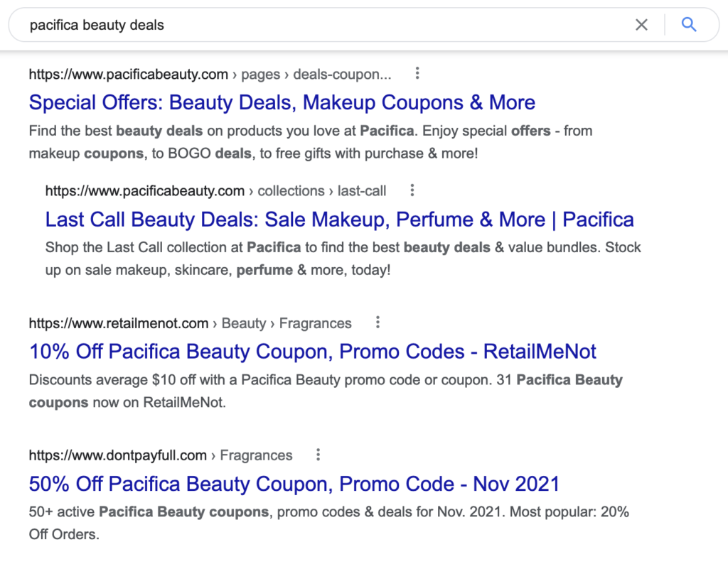This screenshot has width=728, height=569.
Task: Click the snippet starting 'Discounts average $10 off'
Action: 326,391
